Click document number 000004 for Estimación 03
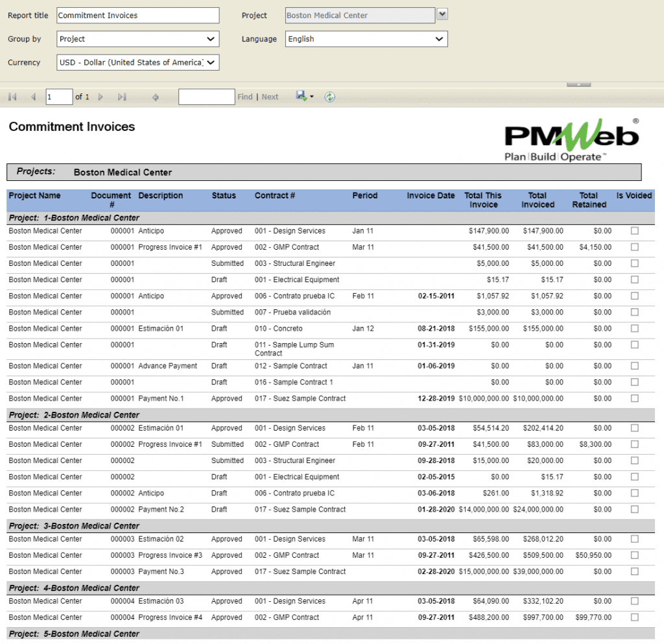This screenshot has height=644, width=664. (x=123, y=601)
